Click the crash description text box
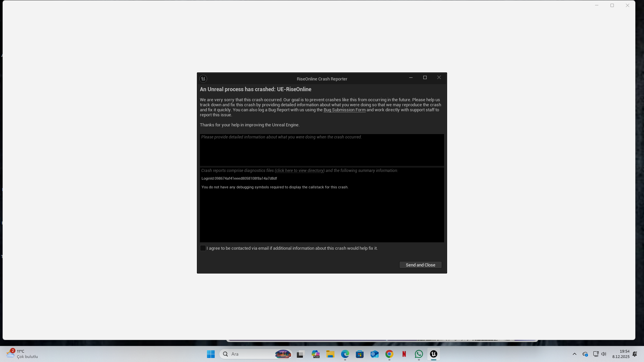 (322, 150)
